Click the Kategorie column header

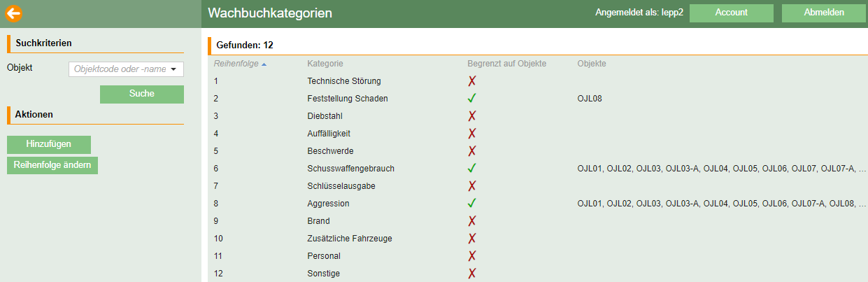tap(325, 64)
